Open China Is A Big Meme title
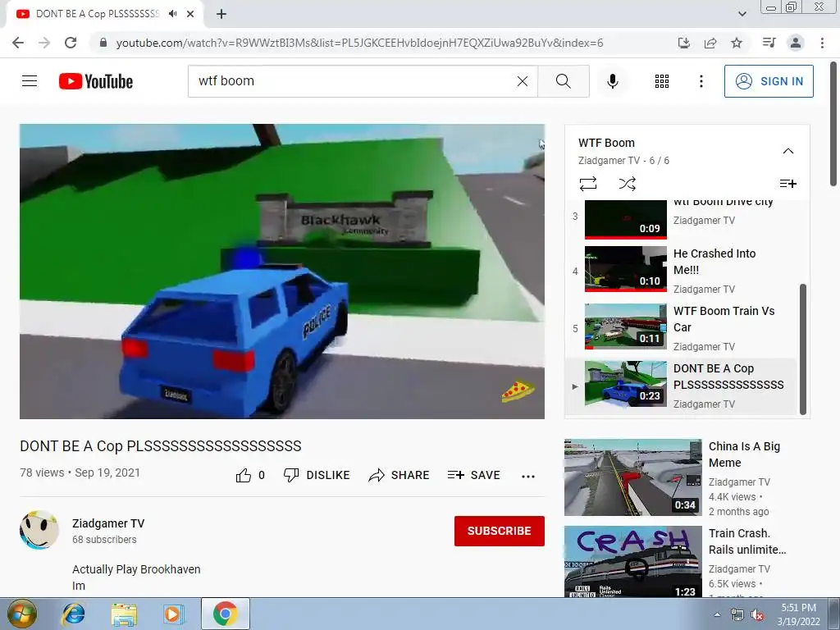 pos(744,454)
